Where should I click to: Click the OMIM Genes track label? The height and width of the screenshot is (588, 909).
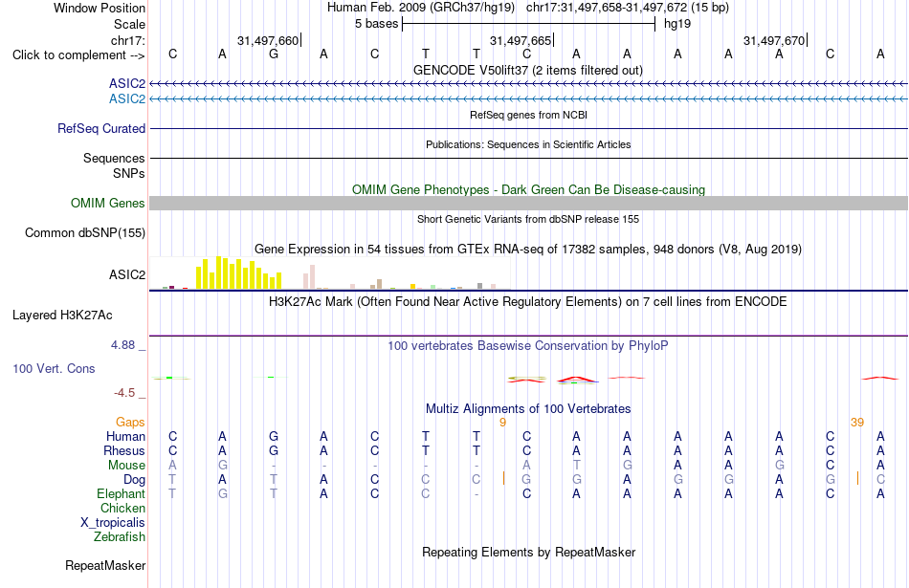(x=108, y=204)
